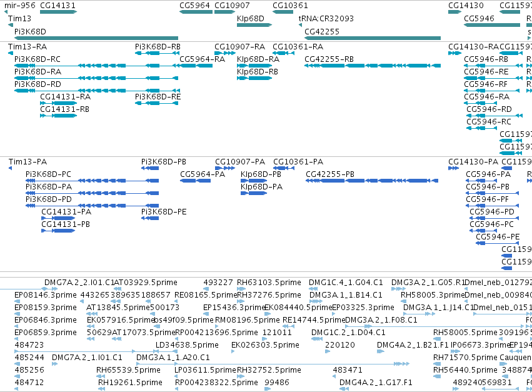Screen dimensions: 532x392
Task: Click the Pi3K68D-PD protein label
Action: point(49,199)
